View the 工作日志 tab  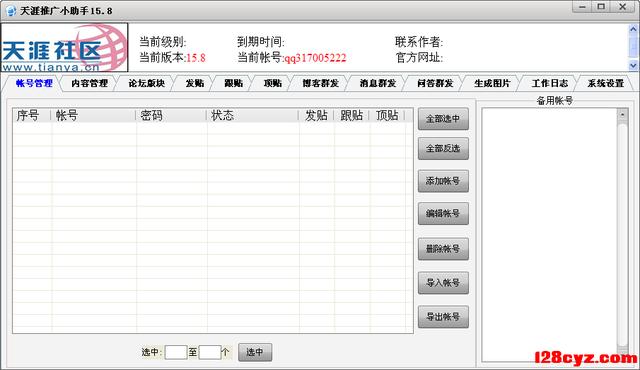(x=549, y=83)
